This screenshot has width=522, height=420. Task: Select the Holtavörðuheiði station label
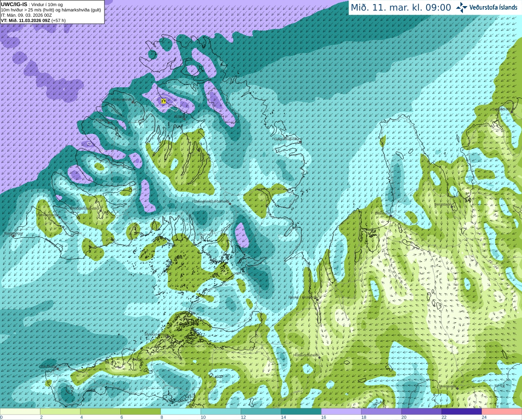click(306, 355)
